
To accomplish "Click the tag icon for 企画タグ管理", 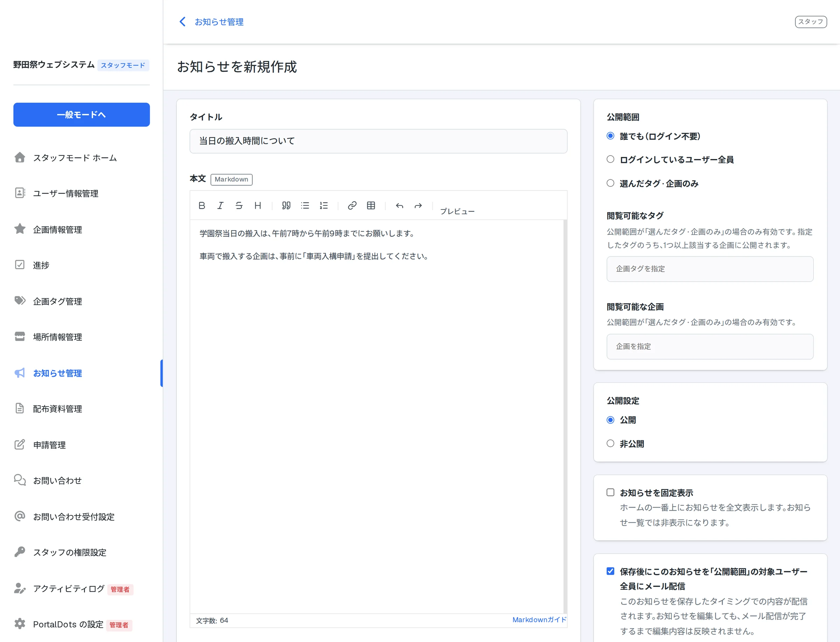I will tap(20, 301).
